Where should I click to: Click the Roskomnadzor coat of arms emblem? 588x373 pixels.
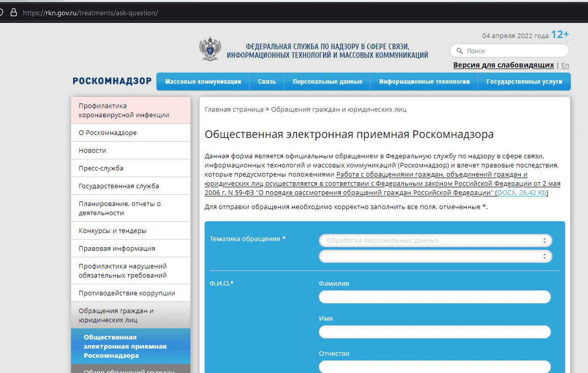pos(210,49)
